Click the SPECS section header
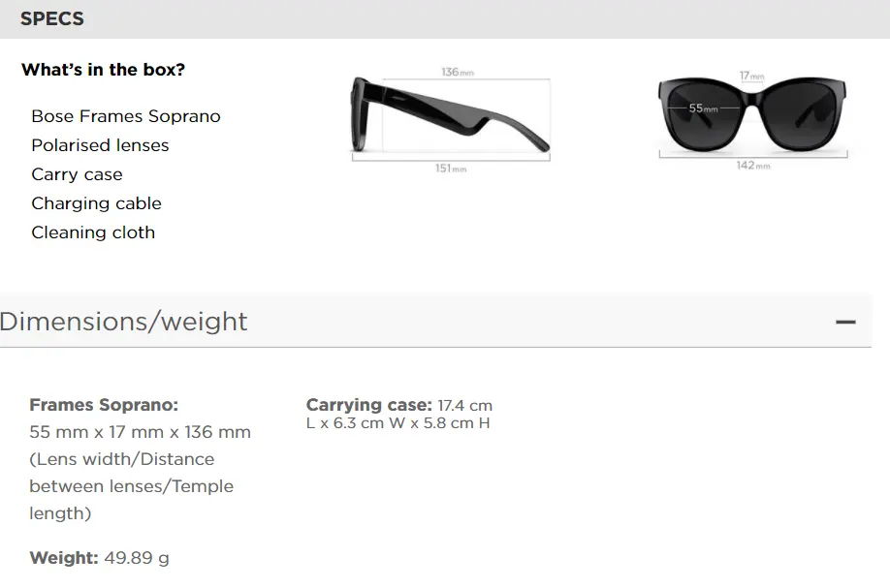 [52, 18]
